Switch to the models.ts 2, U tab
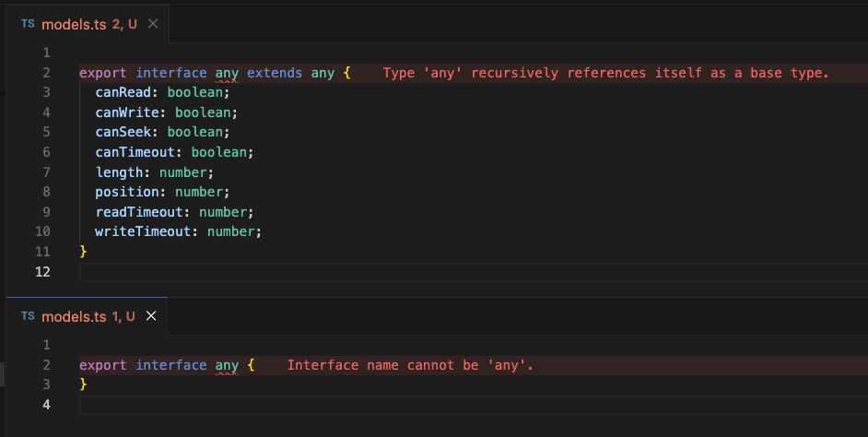868x437 pixels. (x=74, y=24)
